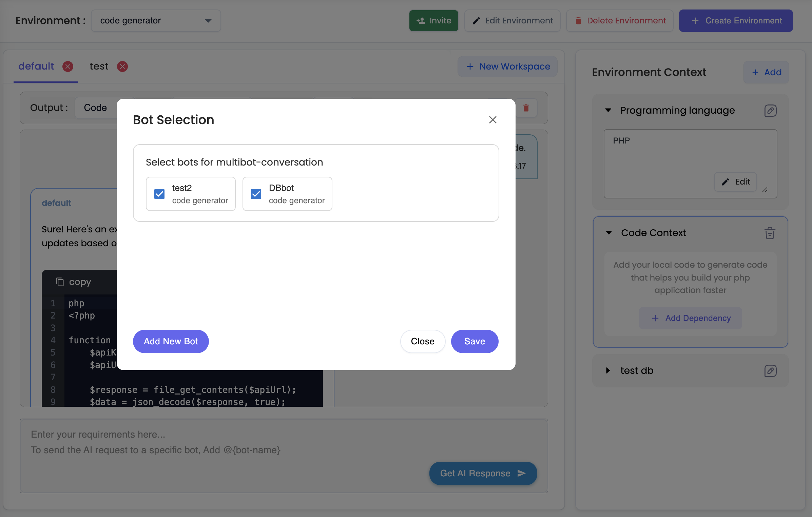Switch to the test workspace tab
Screen dimensions: 812x517
(x=98, y=66)
